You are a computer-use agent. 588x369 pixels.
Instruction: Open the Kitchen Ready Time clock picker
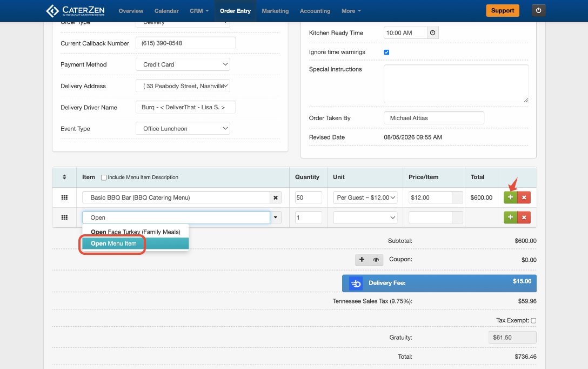(x=432, y=33)
